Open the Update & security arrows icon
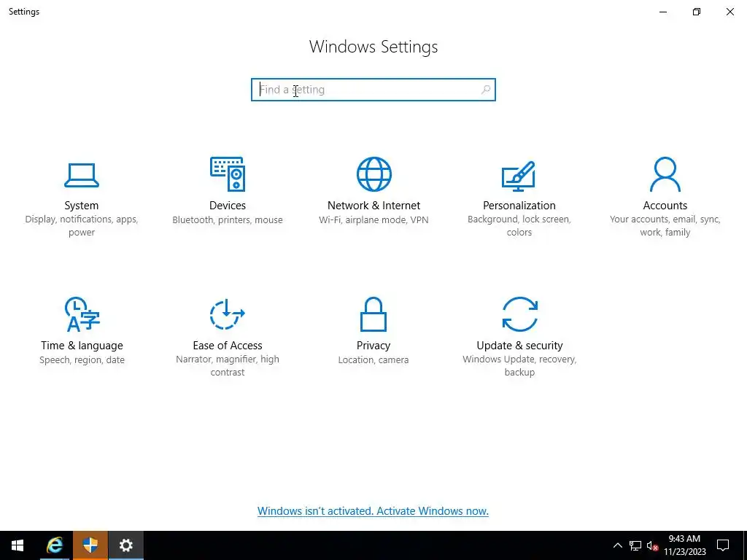The height and width of the screenshot is (560, 747). (519, 314)
